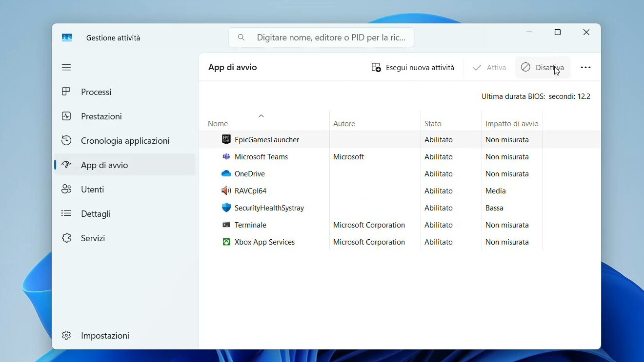Screen dimensions: 644x362
Task: Select the SecurityHealthSystray shield icon
Action: point(226,208)
